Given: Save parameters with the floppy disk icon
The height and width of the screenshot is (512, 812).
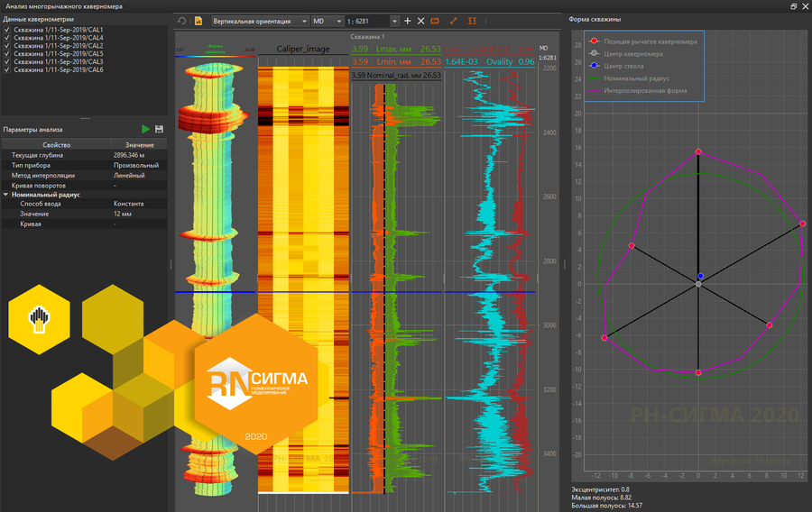Looking at the screenshot, I should pyautogui.click(x=160, y=130).
